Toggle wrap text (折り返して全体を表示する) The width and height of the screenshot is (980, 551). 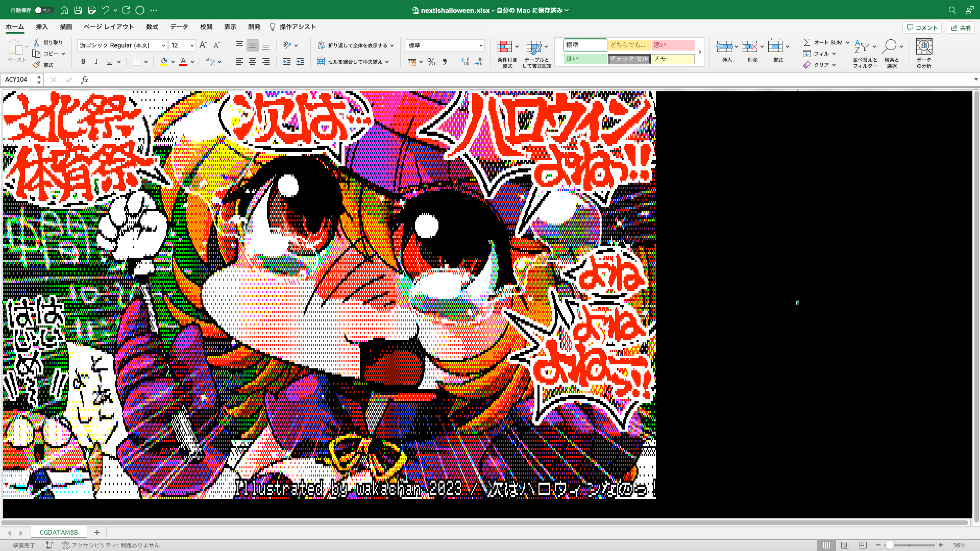pos(356,45)
